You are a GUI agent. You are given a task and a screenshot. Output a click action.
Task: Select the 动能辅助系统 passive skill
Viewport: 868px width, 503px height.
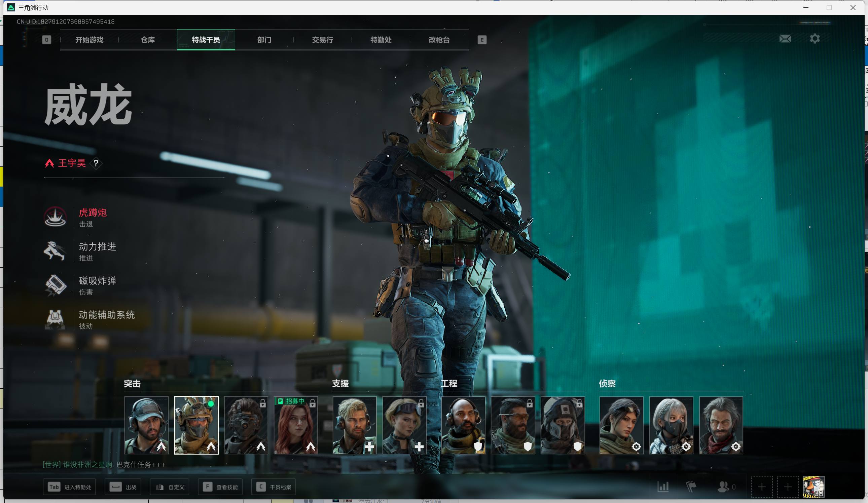click(55, 319)
